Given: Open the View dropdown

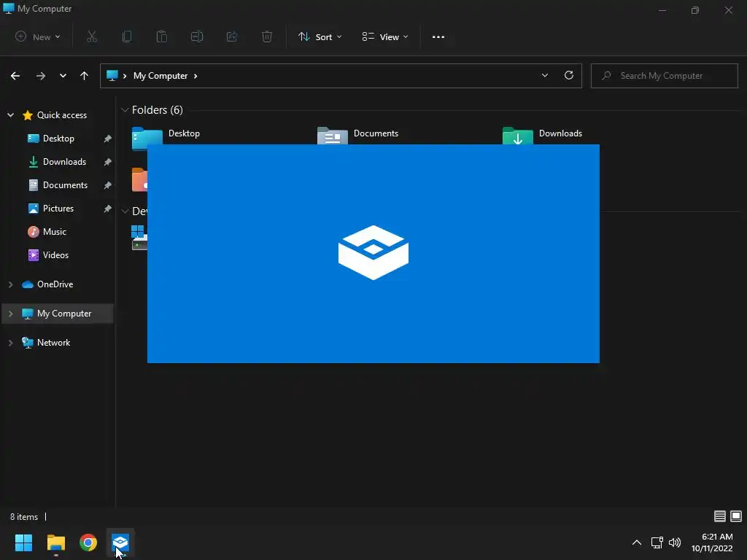Looking at the screenshot, I should click(x=385, y=36).
